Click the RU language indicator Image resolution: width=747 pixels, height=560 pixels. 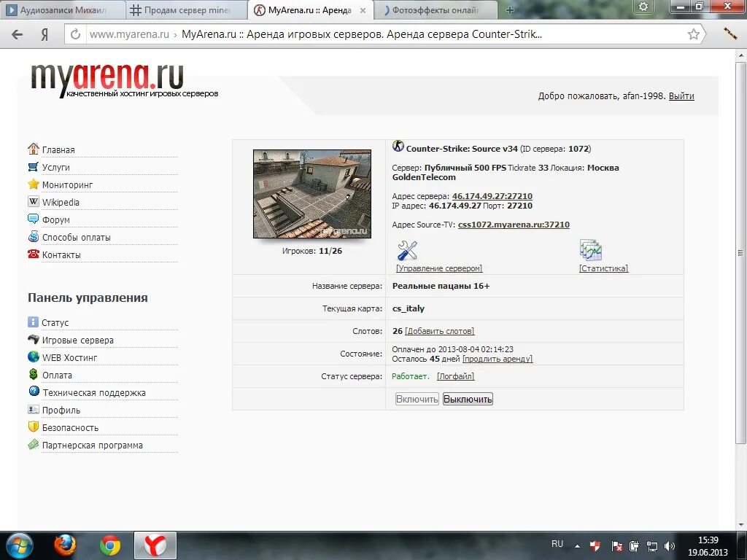[x=557, y=544]
